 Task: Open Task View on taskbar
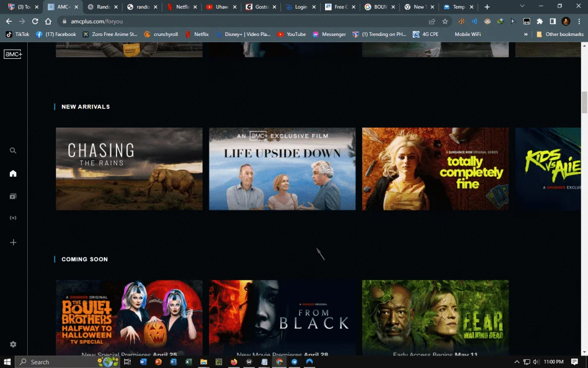[x=127, y=361]
